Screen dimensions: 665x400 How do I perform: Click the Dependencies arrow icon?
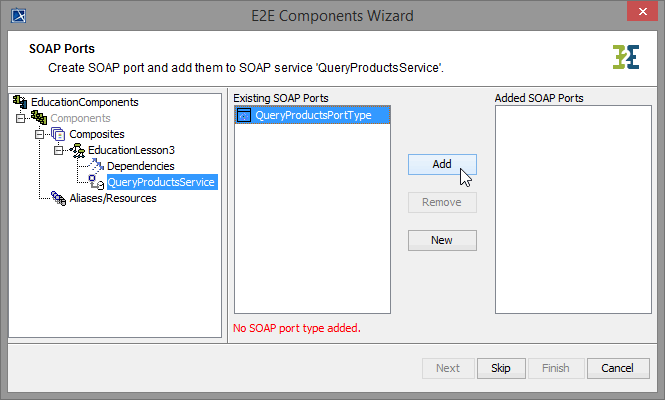97,166
